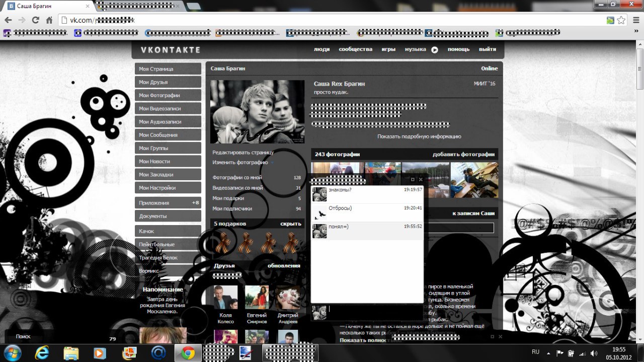Open сообщества in the header menu
The height and width of the screenshot is (362, 644).
coord(355,49)
